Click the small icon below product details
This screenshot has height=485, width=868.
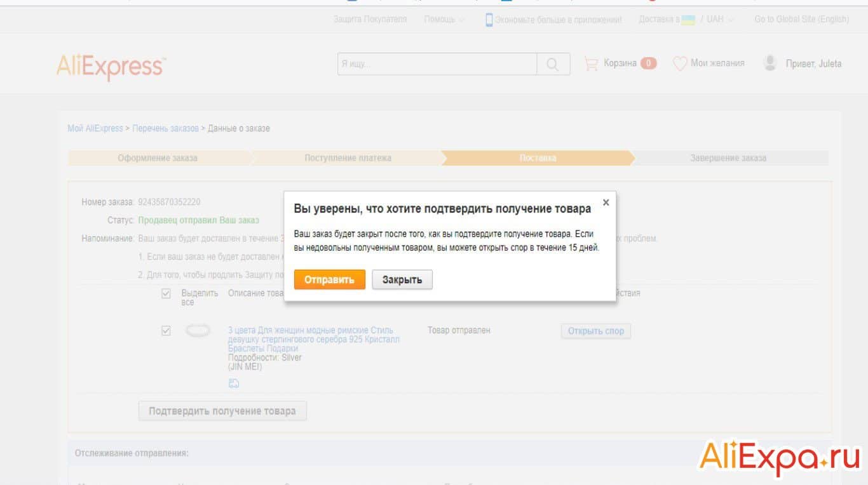click(233, 383)
